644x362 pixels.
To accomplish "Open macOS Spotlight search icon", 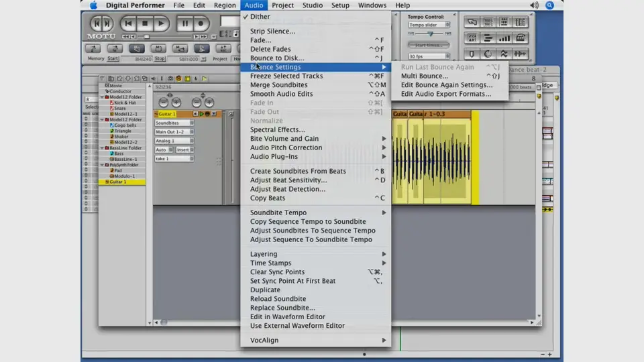I will tap(549, 5).
